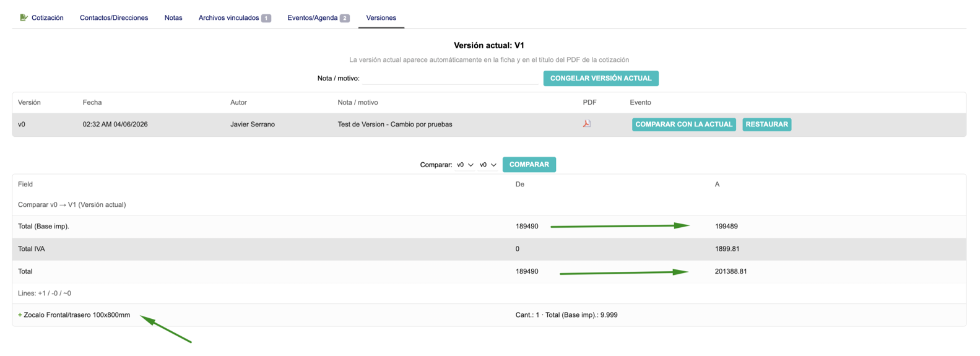Click the Archivos vinculados count badge
The image size is (980, 356).
coord(266,18)
